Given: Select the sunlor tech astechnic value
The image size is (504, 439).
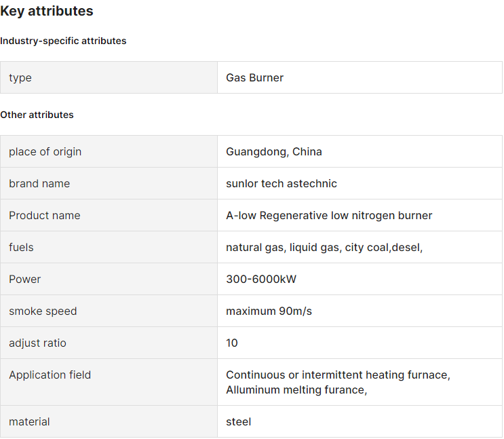Looking at the screenshot, I should (281, 184).
